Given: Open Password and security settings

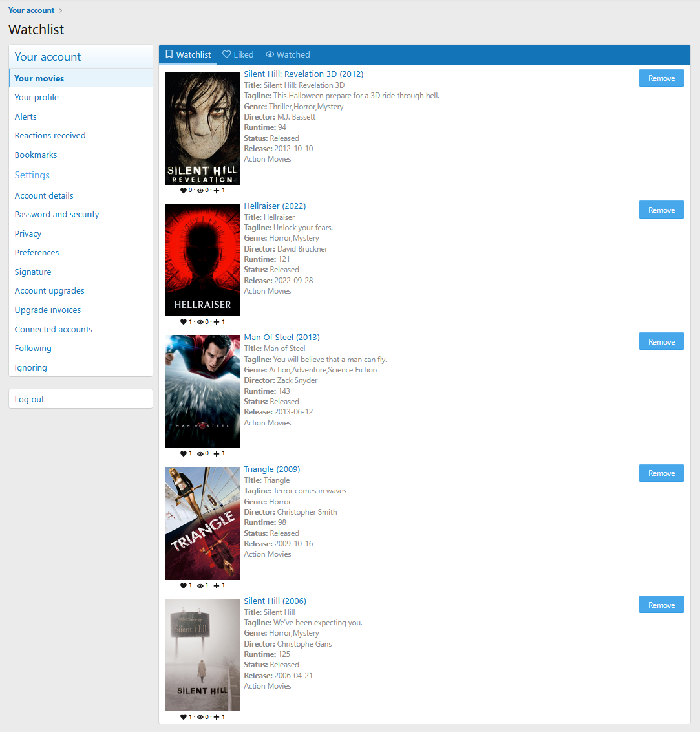Looking at the screenshot, I should point(81,214).
